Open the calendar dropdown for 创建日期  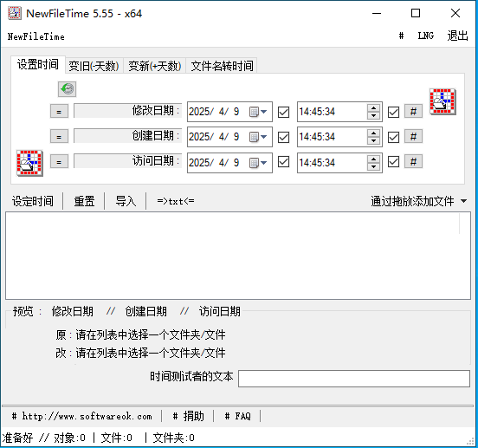pyautogui.click(x=258, y=137)
